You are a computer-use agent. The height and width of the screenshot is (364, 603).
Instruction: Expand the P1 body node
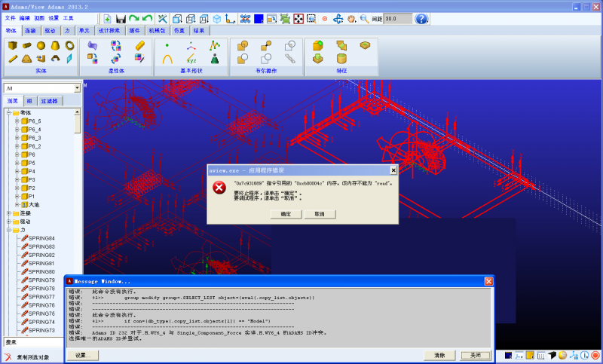pyautogui.click(x=17, y=197)
